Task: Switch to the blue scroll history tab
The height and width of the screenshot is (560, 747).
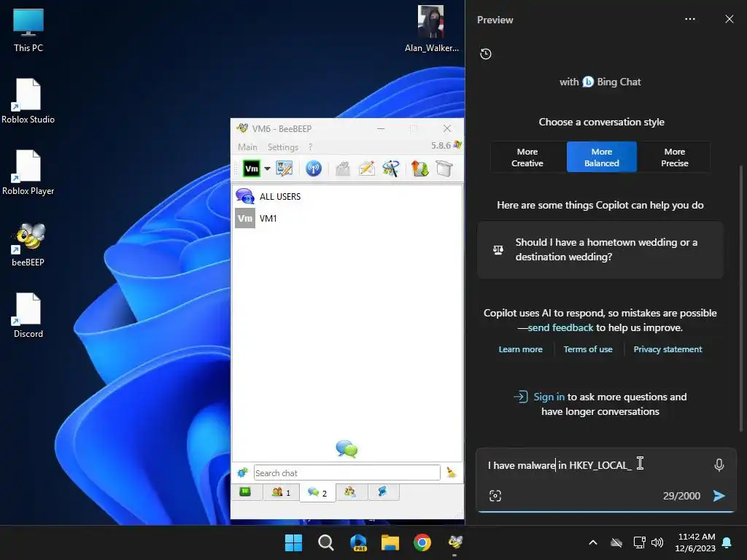Action: click(382, 491)
